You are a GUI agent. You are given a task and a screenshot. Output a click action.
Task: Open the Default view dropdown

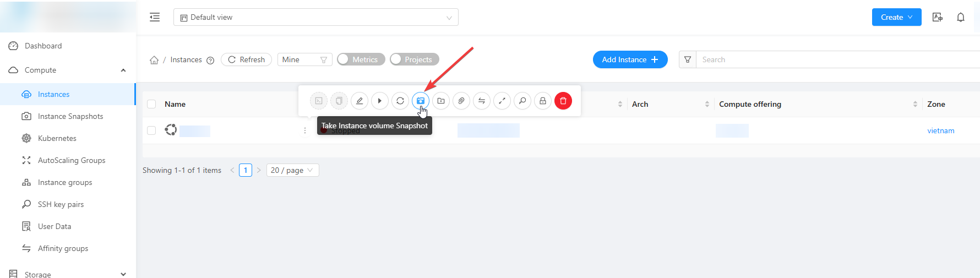(x=315, y=18)
